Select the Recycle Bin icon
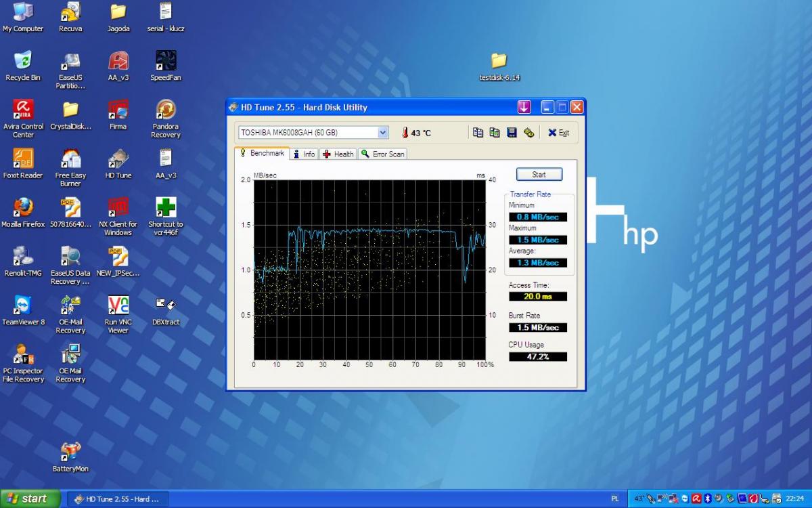Screen dimensions: 812x508 23,66
